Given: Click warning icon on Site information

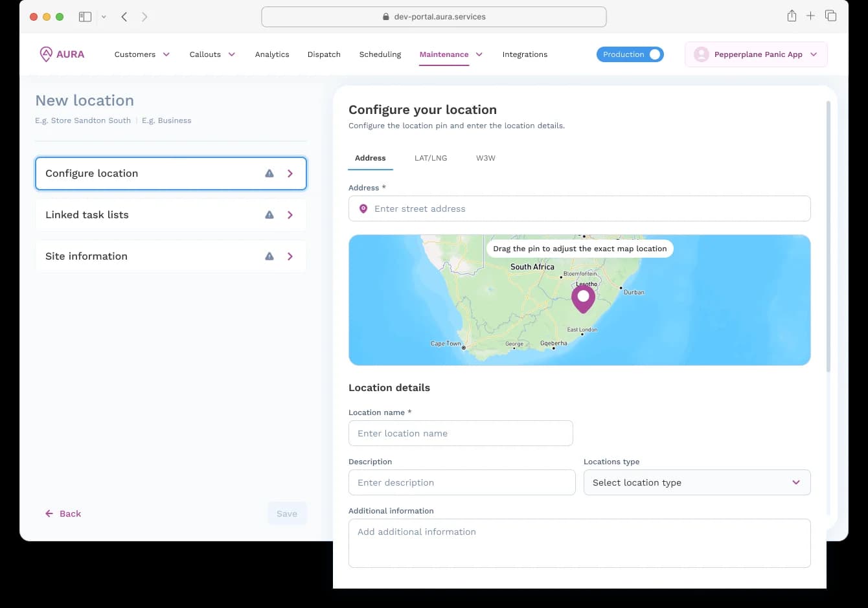Looking at the screenshot, I should coord(269,256).
